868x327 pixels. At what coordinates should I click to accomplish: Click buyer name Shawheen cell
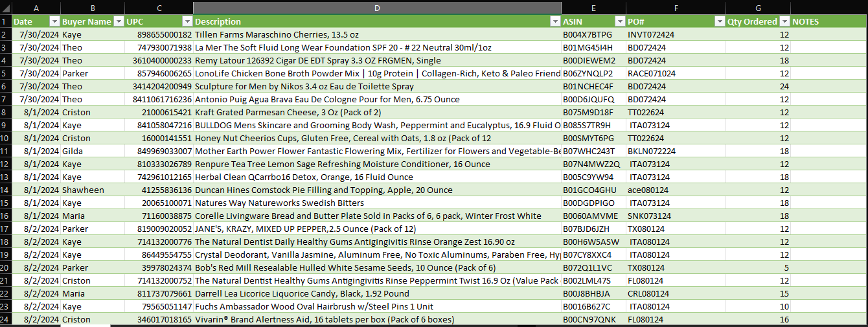tap(93, 190)
